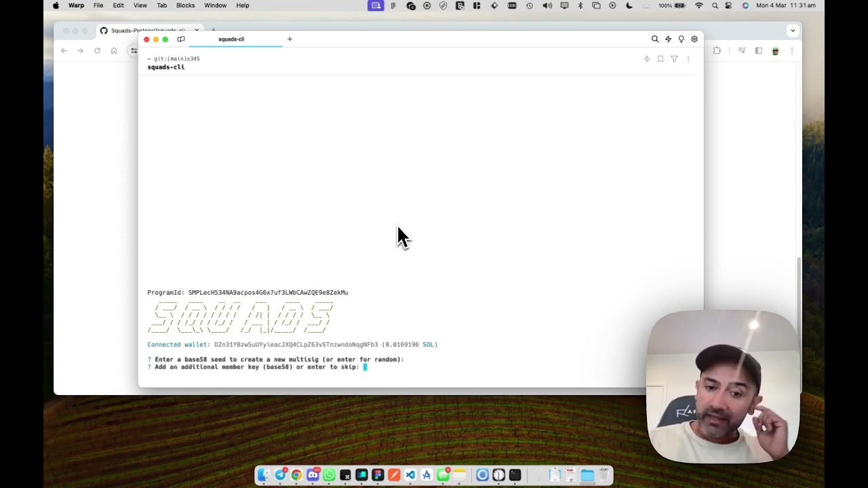Click the additional member key input prompt

coord(257,367)
